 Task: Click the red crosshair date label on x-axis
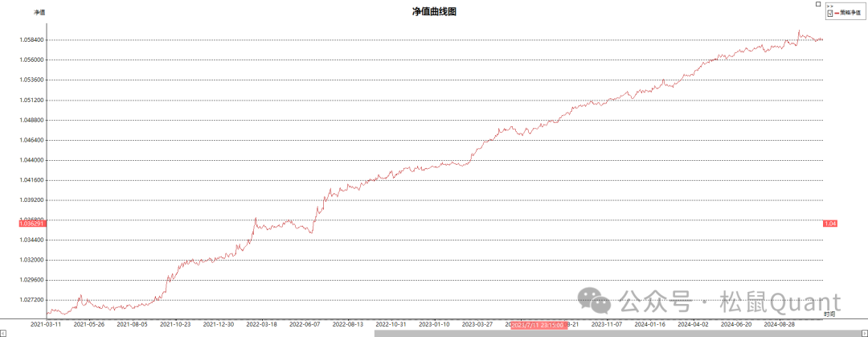[x=538, y=325]
